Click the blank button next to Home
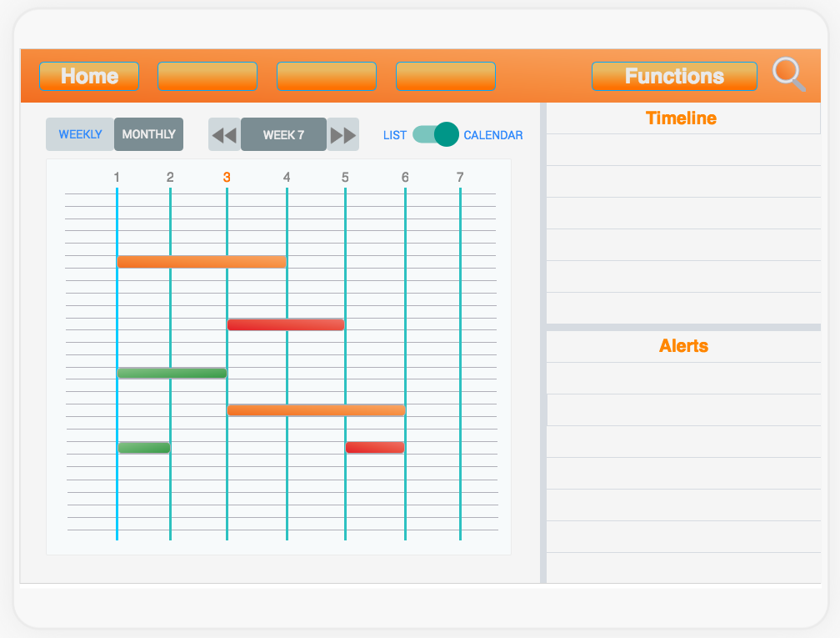Screen dimensions: 840x638 pos(207,76)
